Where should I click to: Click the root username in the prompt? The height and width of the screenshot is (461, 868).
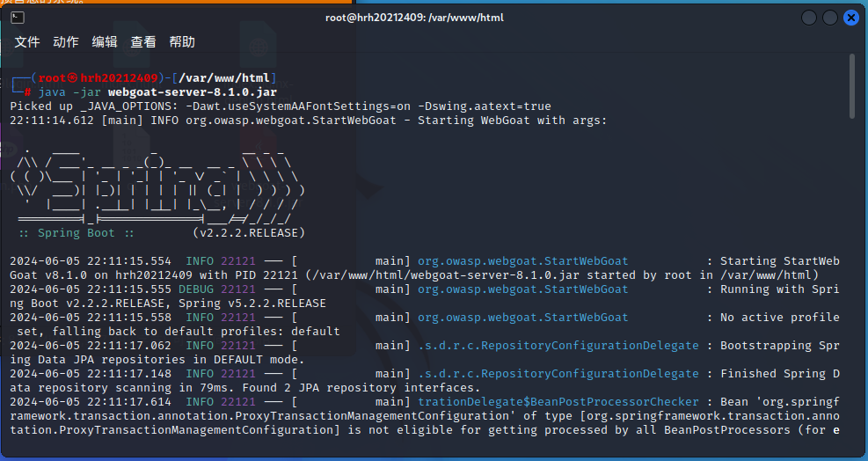coord(52,78)
